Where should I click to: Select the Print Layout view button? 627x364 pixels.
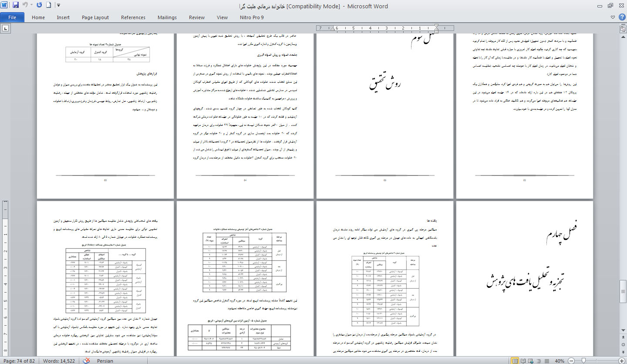click(x=516, y=361)
